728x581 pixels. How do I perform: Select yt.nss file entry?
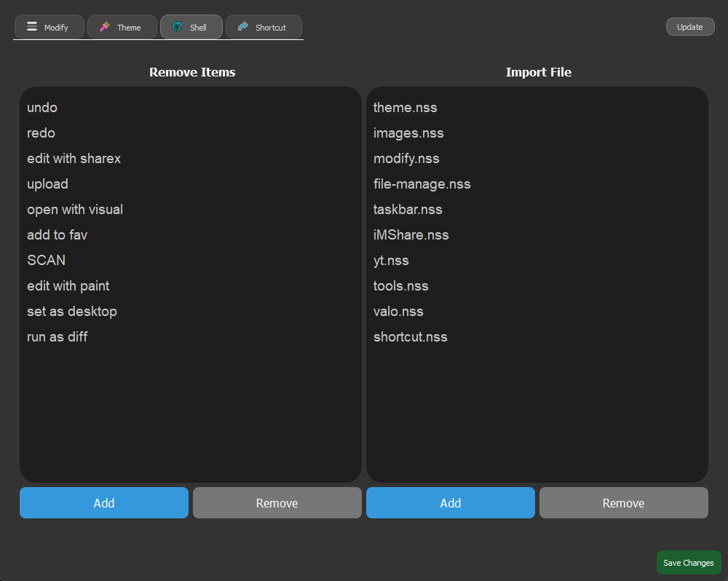tap(537, 261)
